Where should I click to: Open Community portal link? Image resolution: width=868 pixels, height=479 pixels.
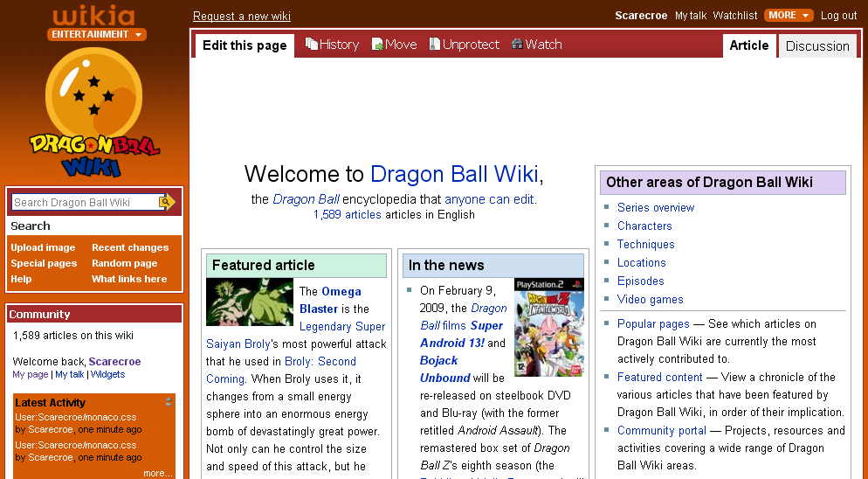click(x=662, y=430)
